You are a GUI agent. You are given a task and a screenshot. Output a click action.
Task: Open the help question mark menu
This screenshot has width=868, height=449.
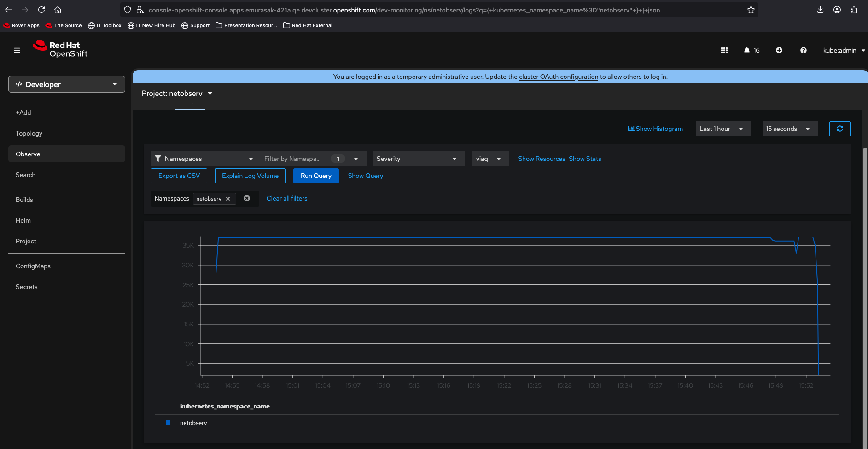coord(803,50)
